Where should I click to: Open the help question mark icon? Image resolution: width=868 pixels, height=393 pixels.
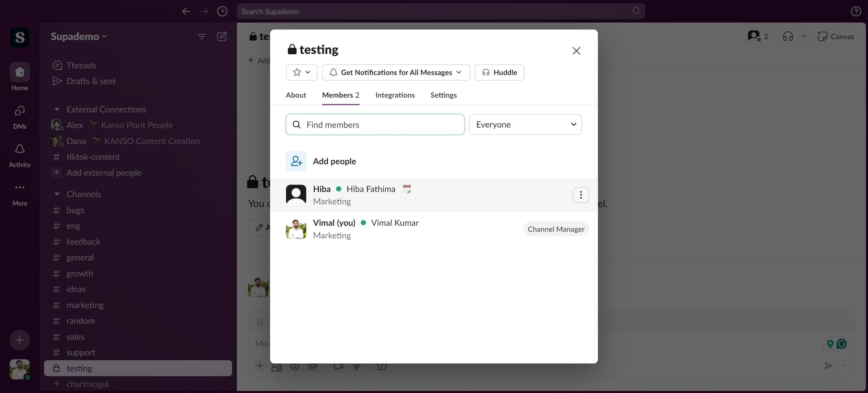[x=856, y=11]
